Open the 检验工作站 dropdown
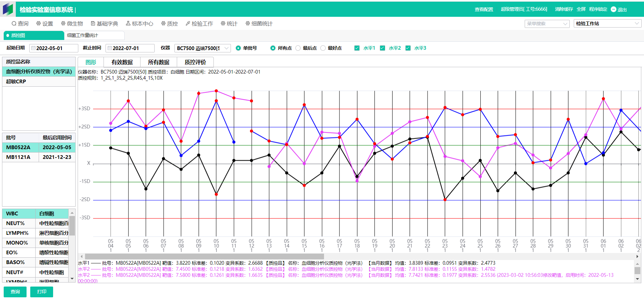 tap(607, 24)
